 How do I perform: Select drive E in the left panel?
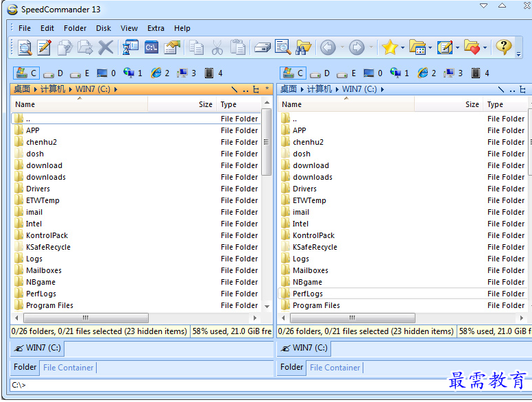click(x=80, y=73)
